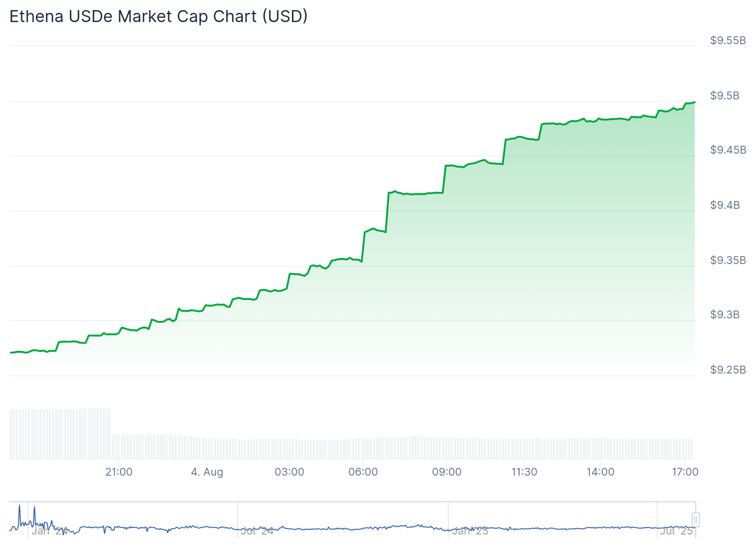Click the navigator range handle at right edge
The height and width of the screenshot is (552, 756).
tap(696, 520)
